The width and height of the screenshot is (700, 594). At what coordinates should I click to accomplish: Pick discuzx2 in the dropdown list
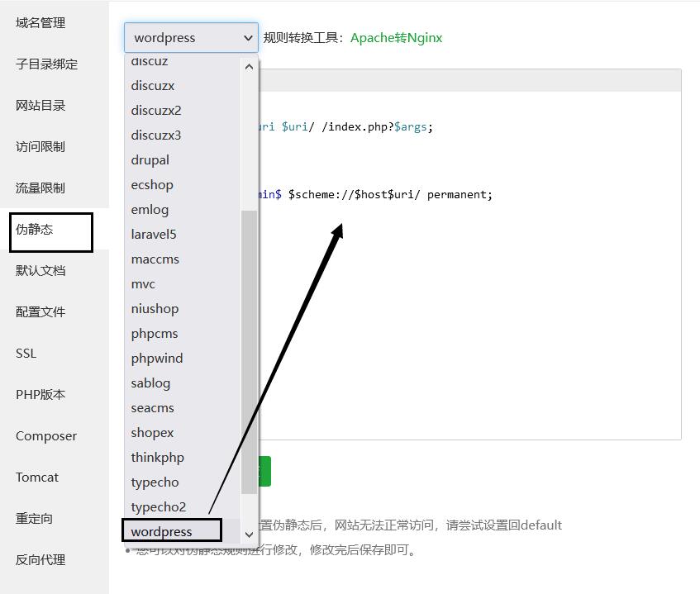(x=183, y=110)
